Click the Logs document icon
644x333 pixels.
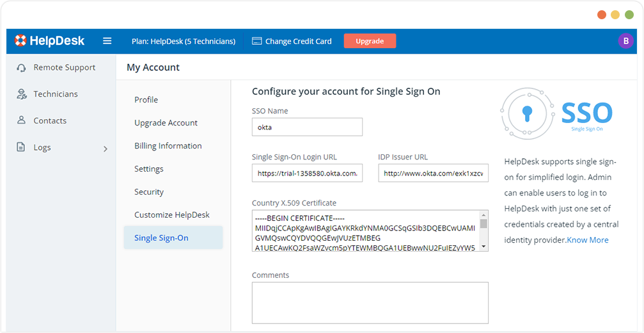(22, 147)
